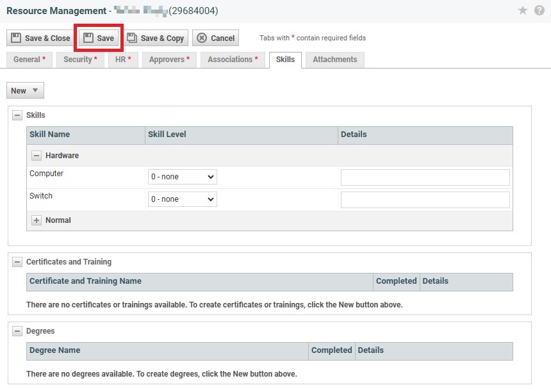Switch to the Security tab
Viewport: 551px width, 392px height.
[x=80, y=60]
